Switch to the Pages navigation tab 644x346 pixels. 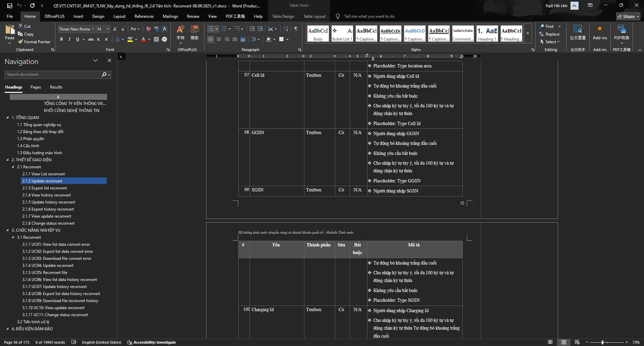pyautogui.click(x=36, y=87)
